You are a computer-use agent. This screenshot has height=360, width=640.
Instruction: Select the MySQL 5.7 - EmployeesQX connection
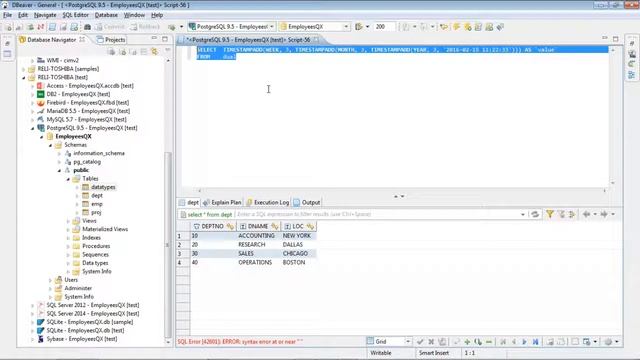pyautogui.click(x=86, y=120)
